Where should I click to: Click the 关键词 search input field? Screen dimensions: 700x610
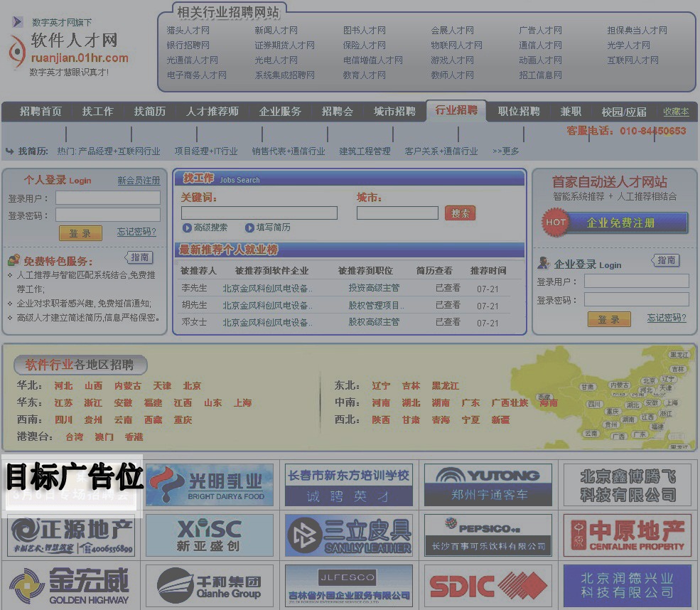[259, 213]
